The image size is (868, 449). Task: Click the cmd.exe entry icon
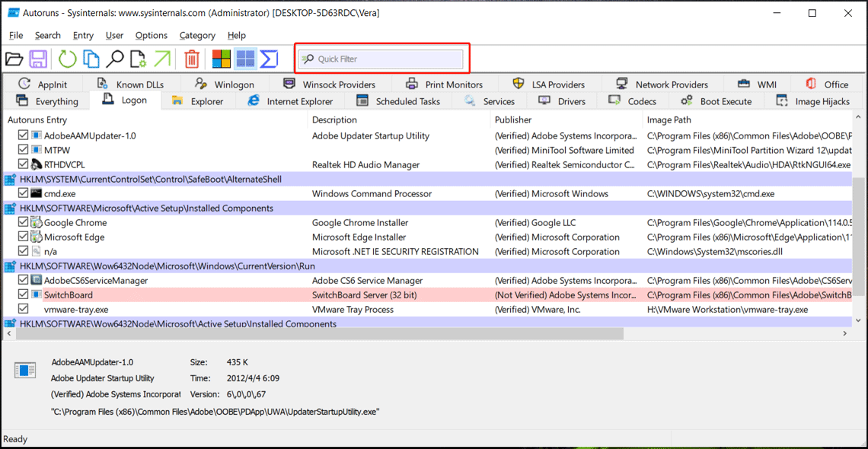(37, 193)
